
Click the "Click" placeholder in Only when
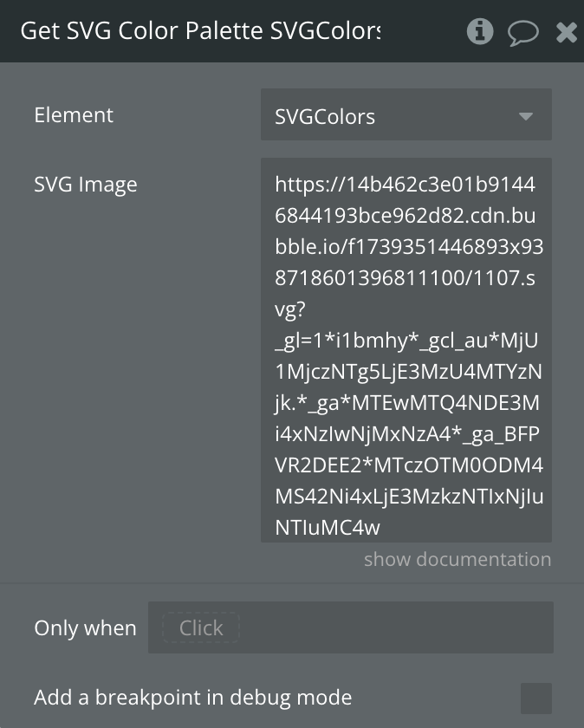pyautogui.click(x=201, y=628)
